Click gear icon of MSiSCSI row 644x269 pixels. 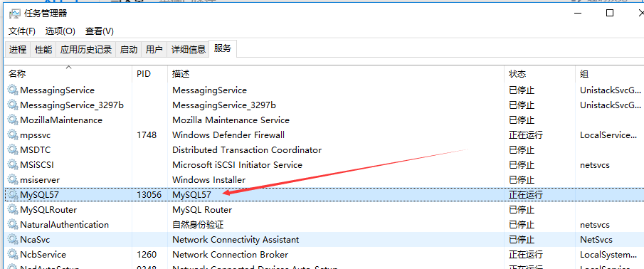[13, 164]
